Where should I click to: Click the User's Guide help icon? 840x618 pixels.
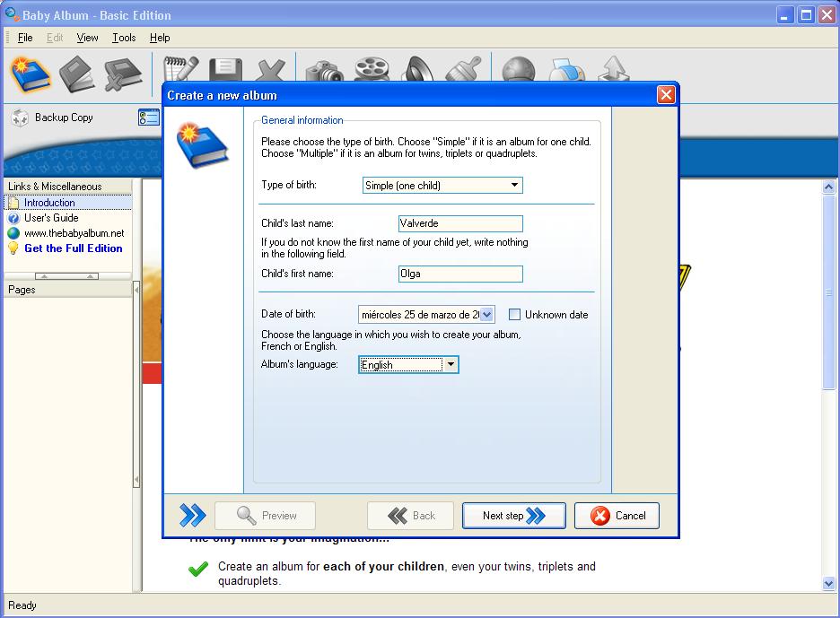[x=13, y=219]
